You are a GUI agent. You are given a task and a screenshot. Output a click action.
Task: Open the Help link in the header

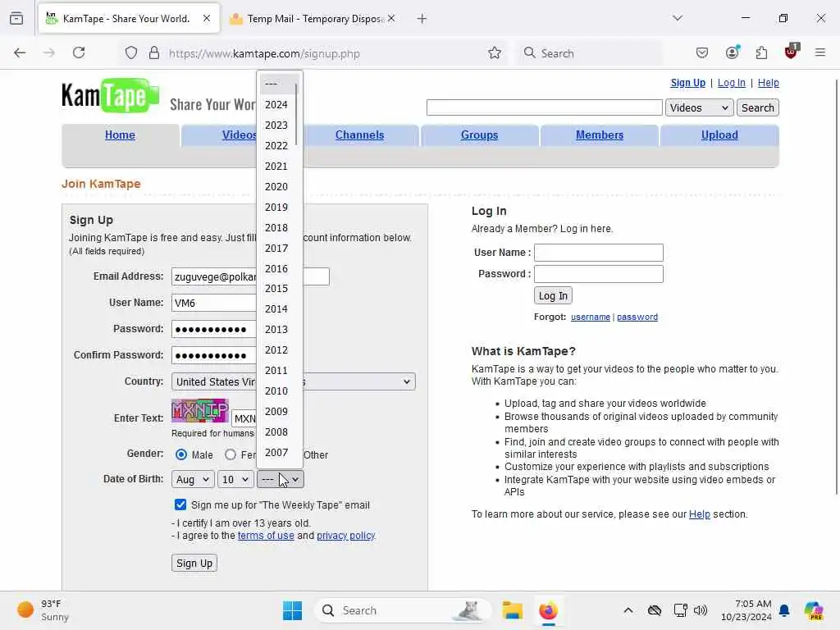click(x=768, y=83)
